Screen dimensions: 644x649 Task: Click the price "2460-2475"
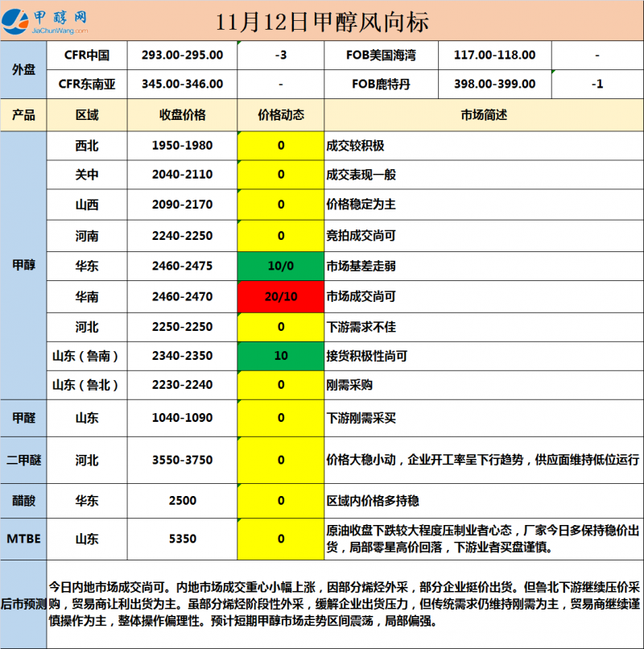point(182,266)
